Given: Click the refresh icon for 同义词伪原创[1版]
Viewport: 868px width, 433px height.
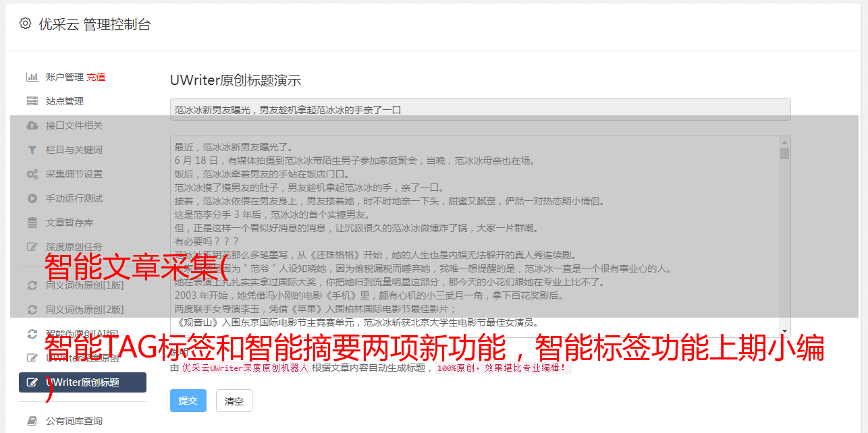Looking at the screenshot, I should tap(32, 285).
